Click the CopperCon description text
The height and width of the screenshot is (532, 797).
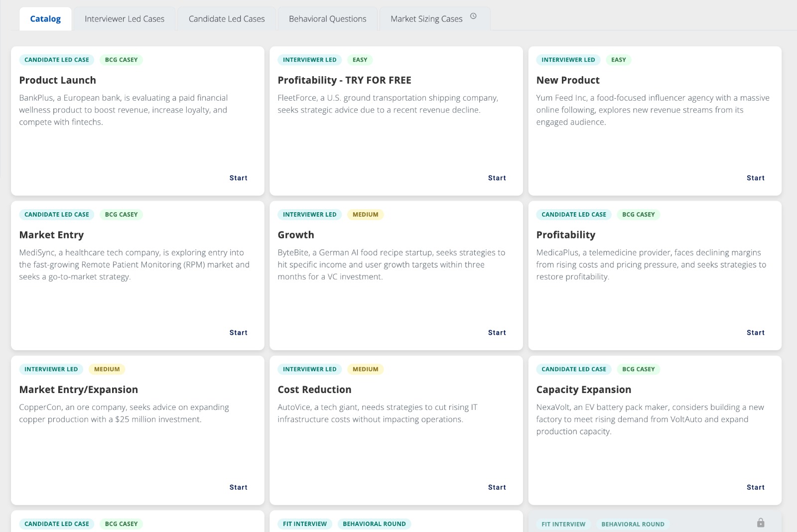(x=124, y=413)
